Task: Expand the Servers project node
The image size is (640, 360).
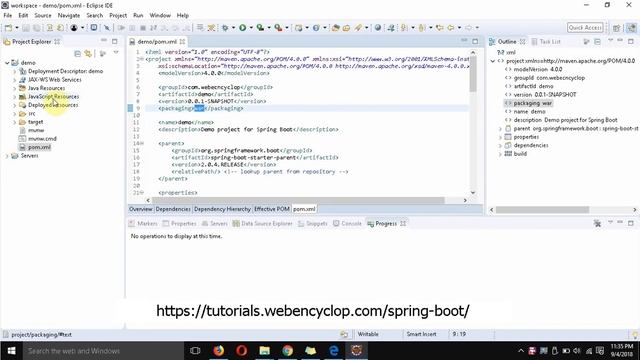Action: [7, 156]
